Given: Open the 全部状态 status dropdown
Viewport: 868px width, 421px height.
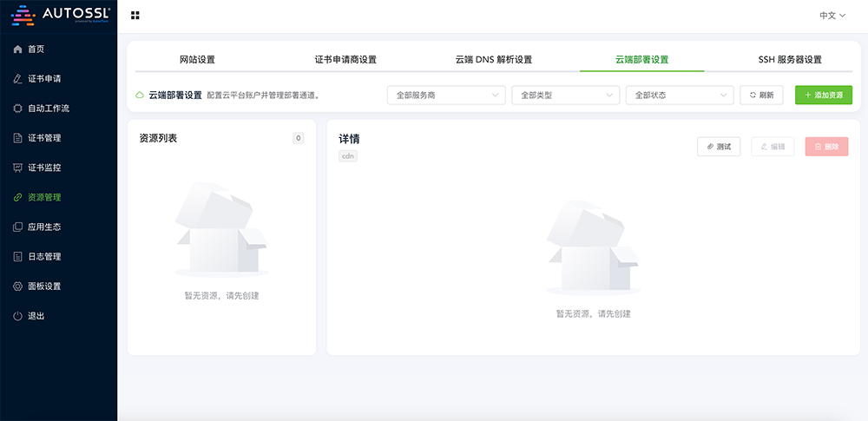Looking at the screenshot, I should (680, 95).
